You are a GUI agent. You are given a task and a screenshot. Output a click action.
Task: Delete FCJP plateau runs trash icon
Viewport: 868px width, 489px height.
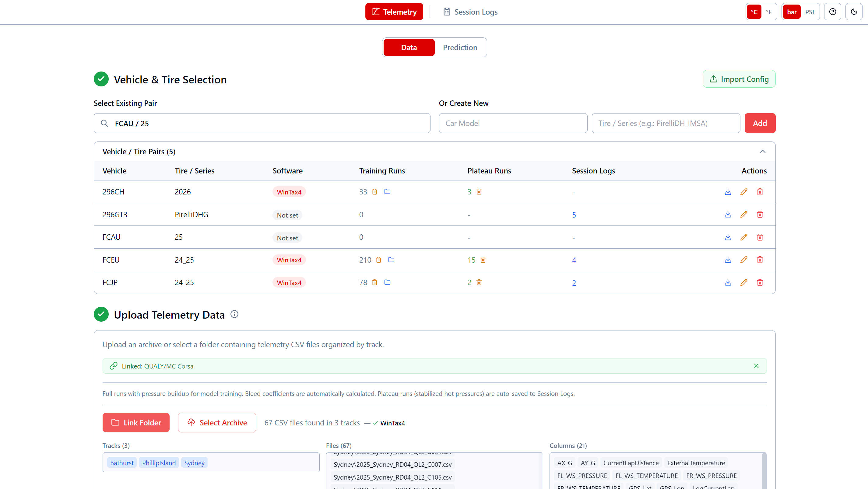[479, 283]
